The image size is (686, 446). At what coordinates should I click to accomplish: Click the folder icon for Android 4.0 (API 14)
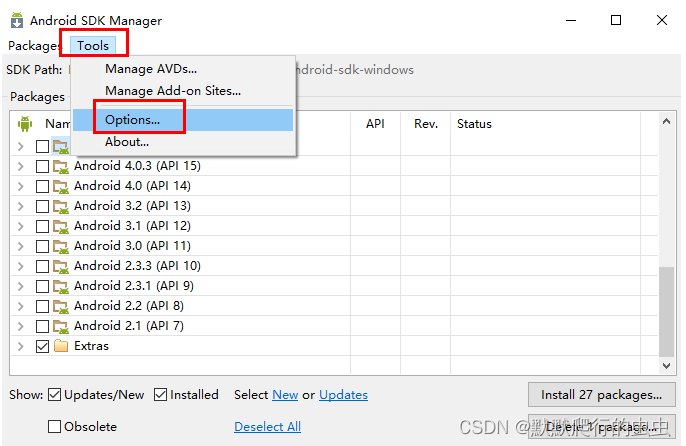click(61, 186)
